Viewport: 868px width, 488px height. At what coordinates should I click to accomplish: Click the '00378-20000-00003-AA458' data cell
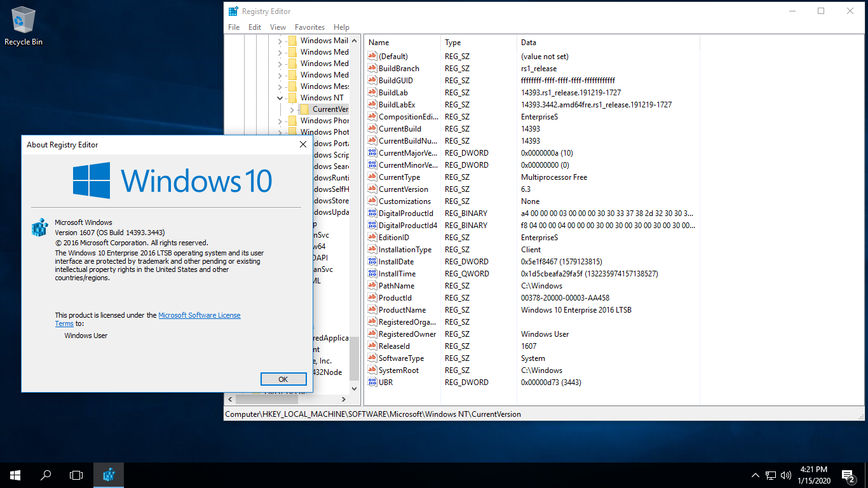click(x=565, y=298)
